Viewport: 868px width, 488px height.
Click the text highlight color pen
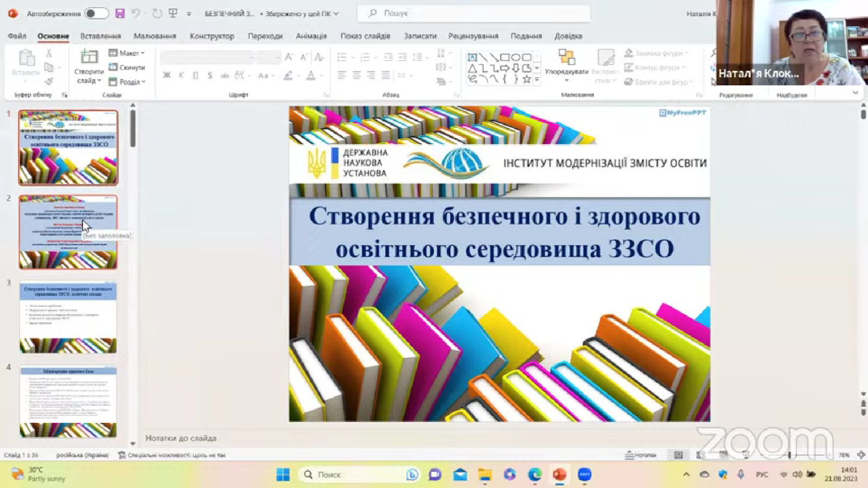289,75
